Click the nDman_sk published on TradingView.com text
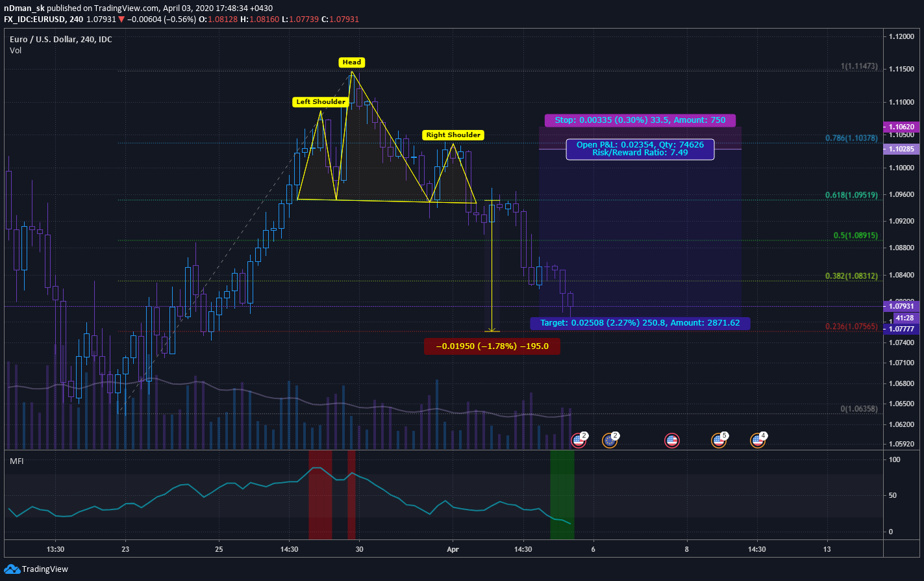This screenshot has width=924, height=581. [x=81, y=8]
